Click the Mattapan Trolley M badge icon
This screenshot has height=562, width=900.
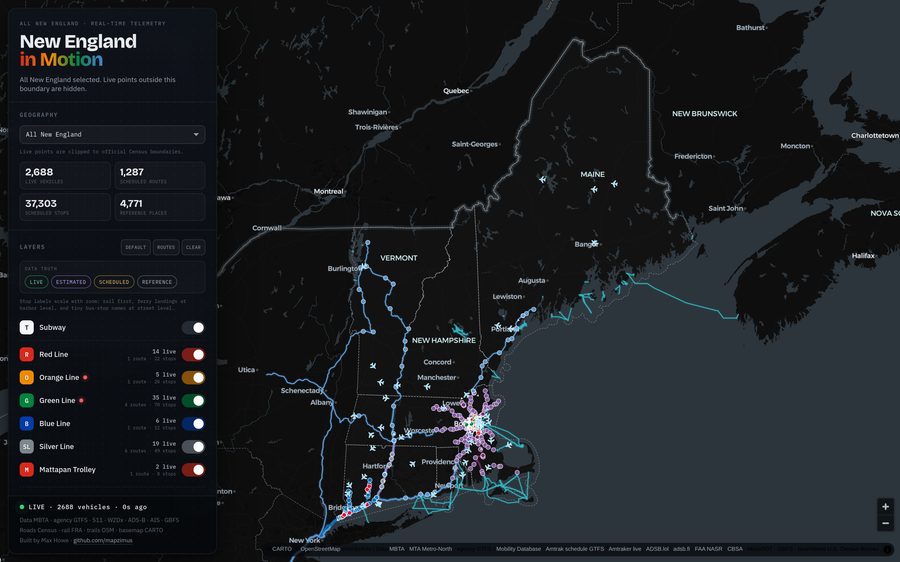click(26, 469)
